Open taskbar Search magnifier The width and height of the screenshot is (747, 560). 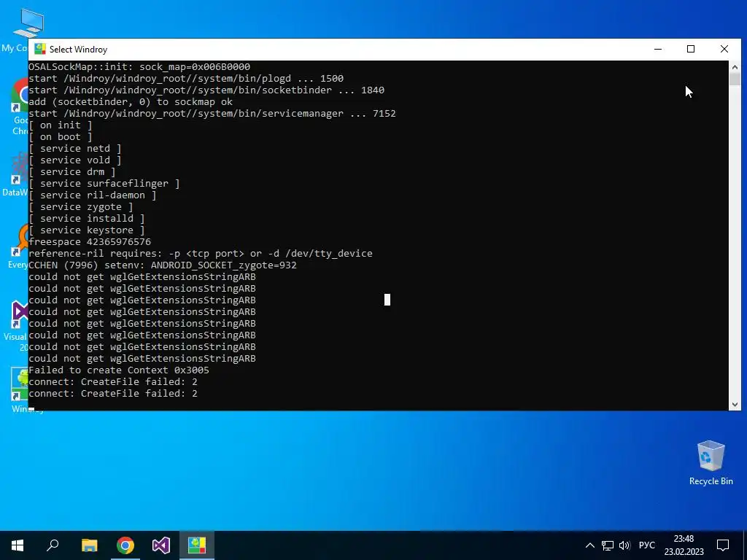pos(53,545)
